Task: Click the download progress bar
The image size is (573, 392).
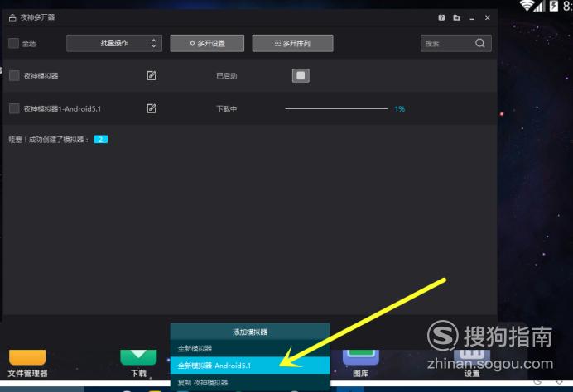Action: tap(336, 108)
